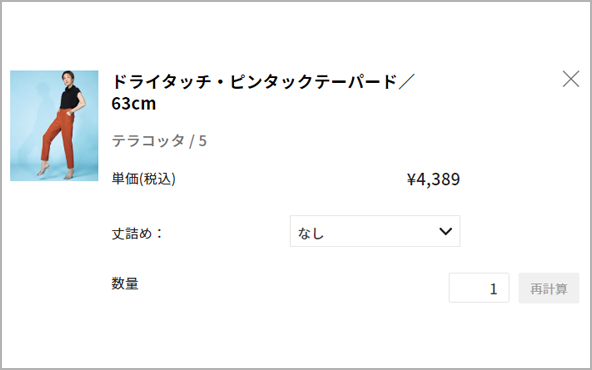
Task: Click the 再計算 recalculate button
Action: coord(549,288)
